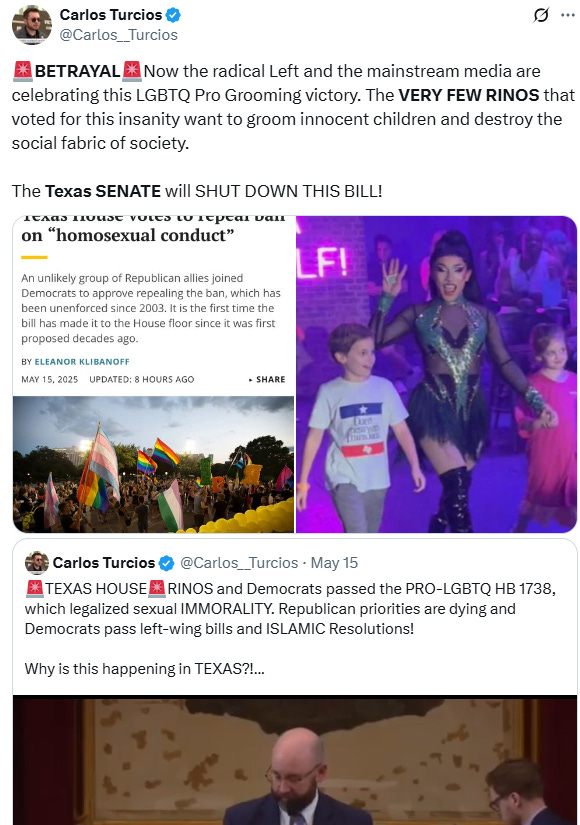Click the first siren emoji before BETRAYAL
Screen dimensions: 580x825
click(23, 71)
